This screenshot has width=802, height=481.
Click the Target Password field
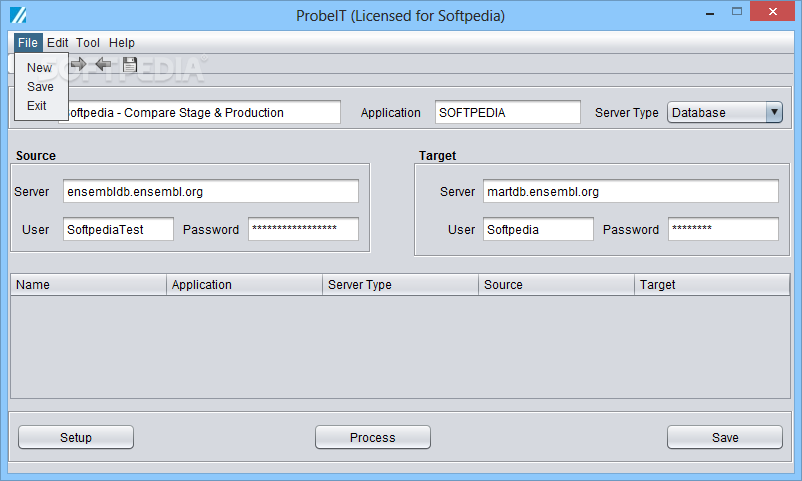[x=723, y=229]
